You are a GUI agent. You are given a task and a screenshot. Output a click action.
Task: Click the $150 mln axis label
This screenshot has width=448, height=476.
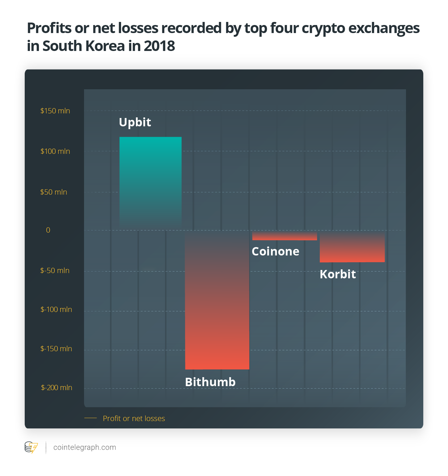55,111
